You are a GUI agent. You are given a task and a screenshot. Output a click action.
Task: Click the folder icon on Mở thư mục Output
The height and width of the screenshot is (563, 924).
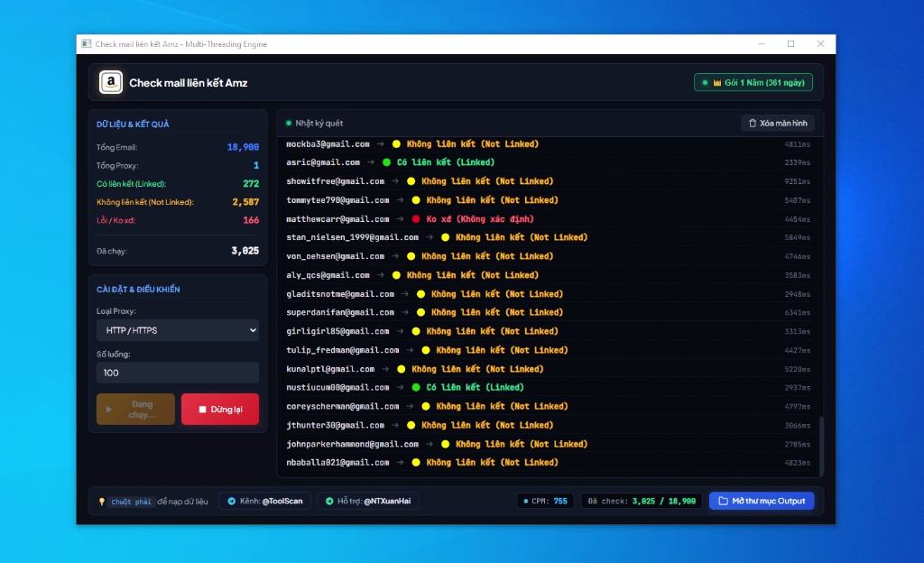point(723,501)
